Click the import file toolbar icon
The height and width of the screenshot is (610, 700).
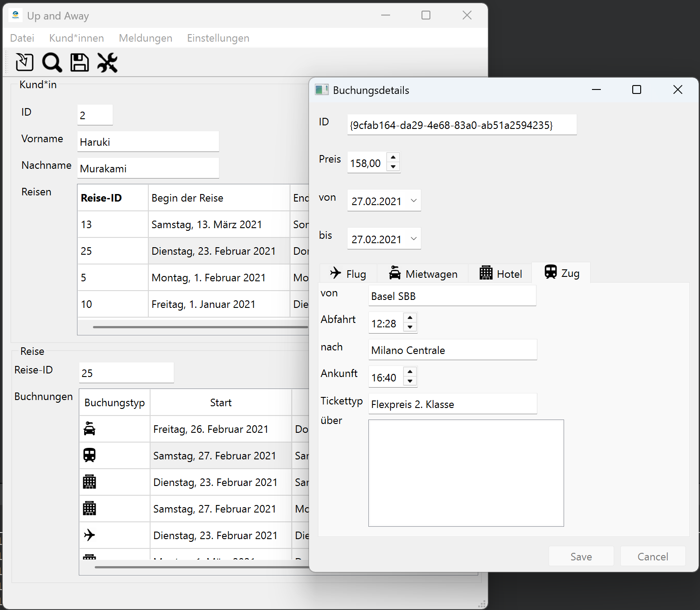[24, 62]
